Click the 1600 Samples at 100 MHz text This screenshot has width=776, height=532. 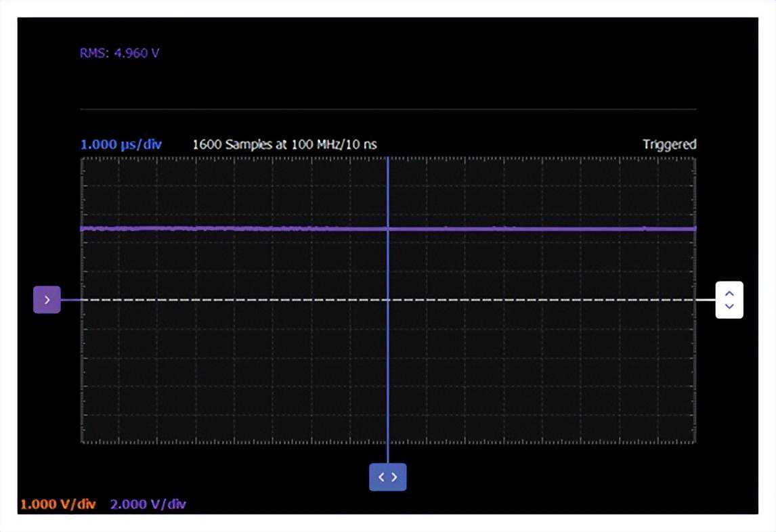click(x=284, y=145)
